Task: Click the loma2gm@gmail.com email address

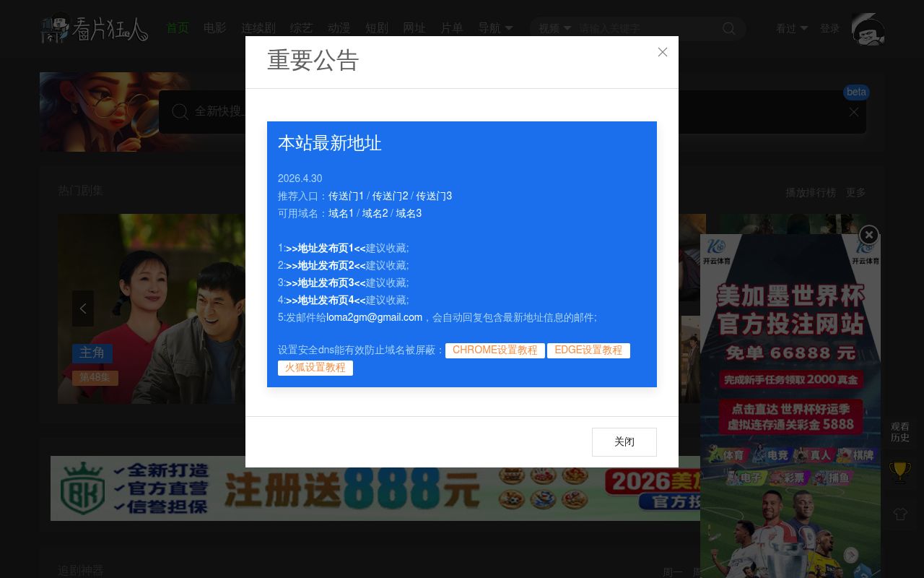Action: click(374, 318)
